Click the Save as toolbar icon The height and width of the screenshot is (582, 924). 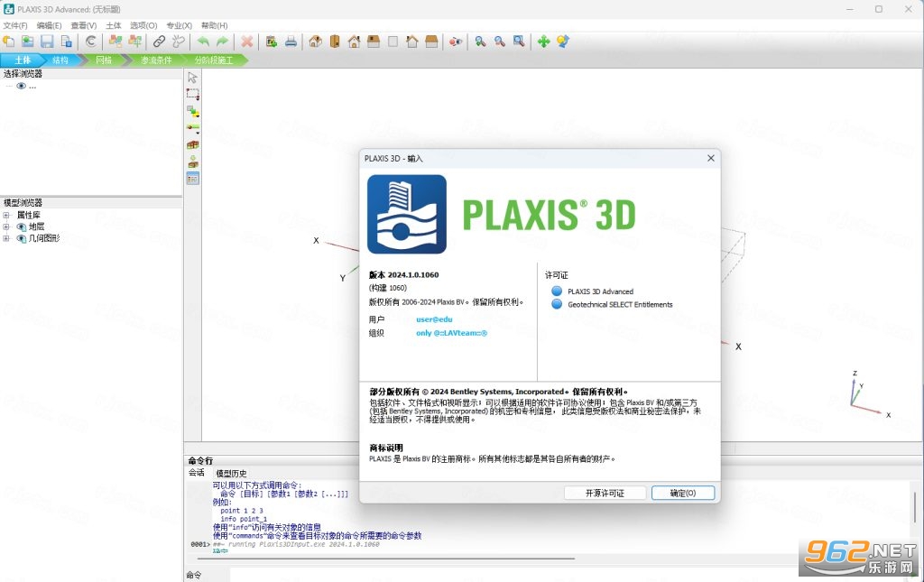(66, 42)
